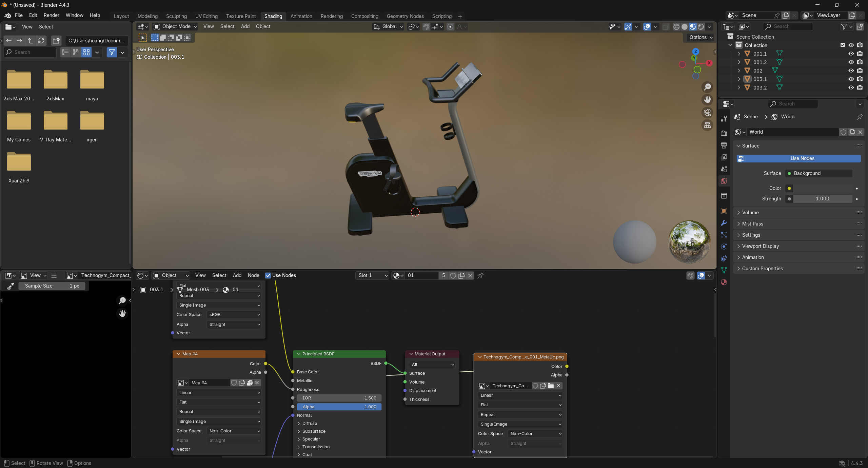Adjust Principled BSDF Alpha slider

click(x=339, y=407)
